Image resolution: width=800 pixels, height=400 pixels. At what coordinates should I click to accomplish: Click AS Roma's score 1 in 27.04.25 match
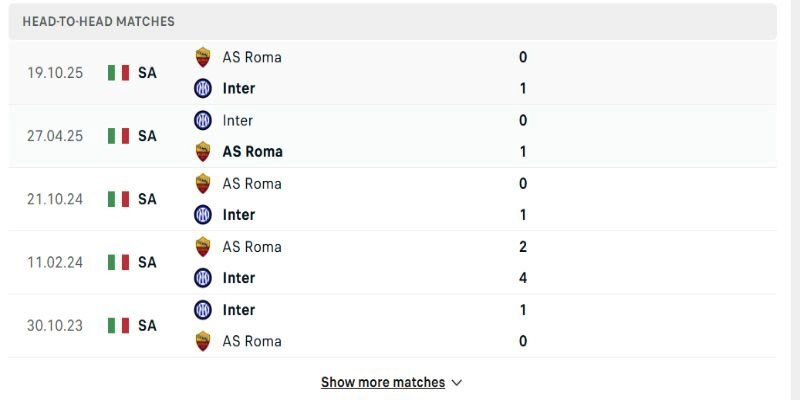click(x=523, y=151)
